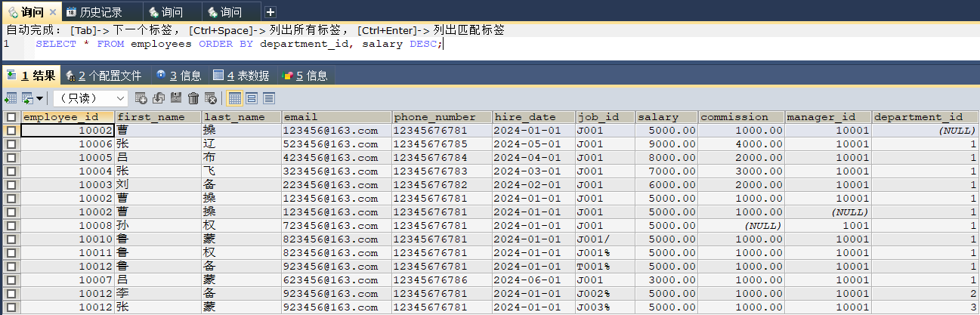Select the salary cell 3000.00
This screenshot has width=980, height=315.
coord(666,280)
